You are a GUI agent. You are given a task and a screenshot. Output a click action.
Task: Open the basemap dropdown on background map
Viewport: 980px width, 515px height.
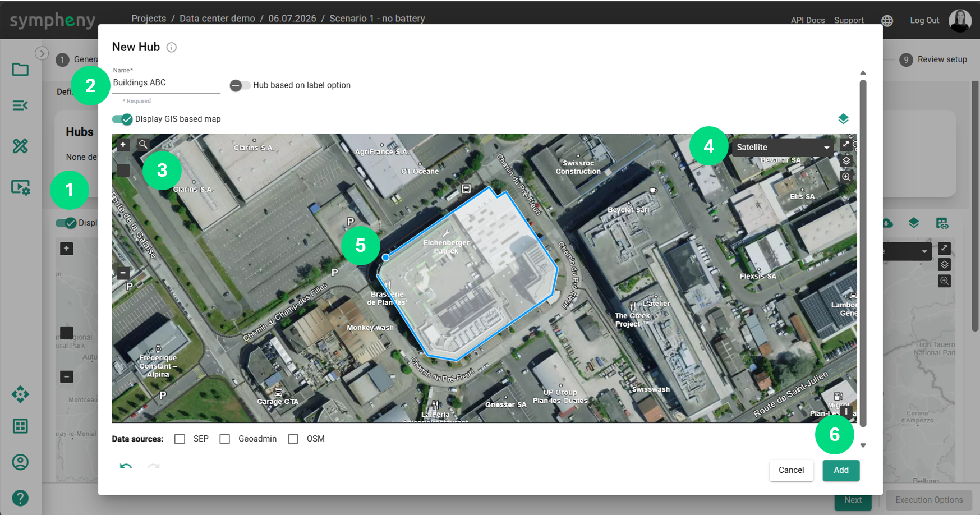(909, 251)
